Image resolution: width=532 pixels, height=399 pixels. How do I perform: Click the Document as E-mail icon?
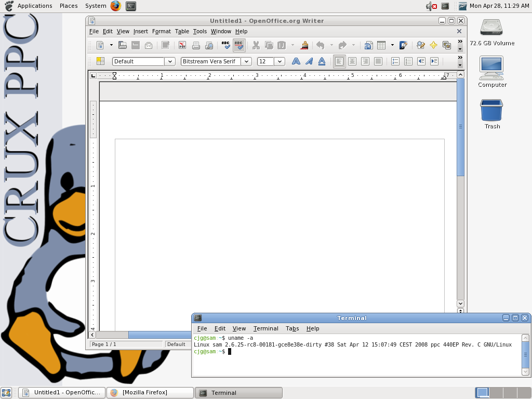coord(149,45)
